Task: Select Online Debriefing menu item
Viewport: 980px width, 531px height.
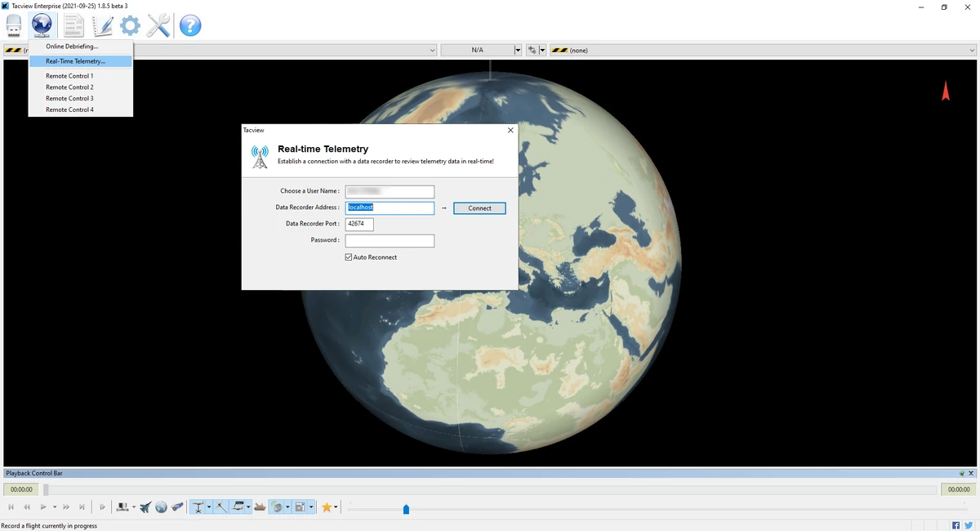Action: [72, 47]
